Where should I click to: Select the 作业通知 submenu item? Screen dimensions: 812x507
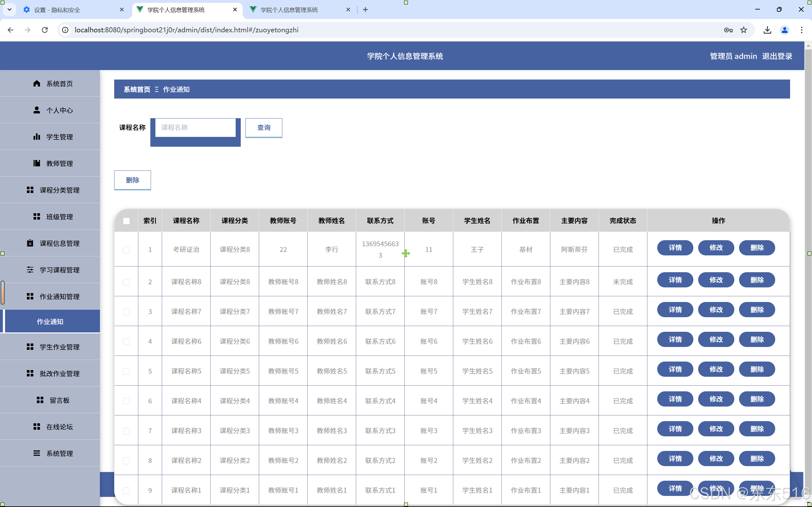50,322
